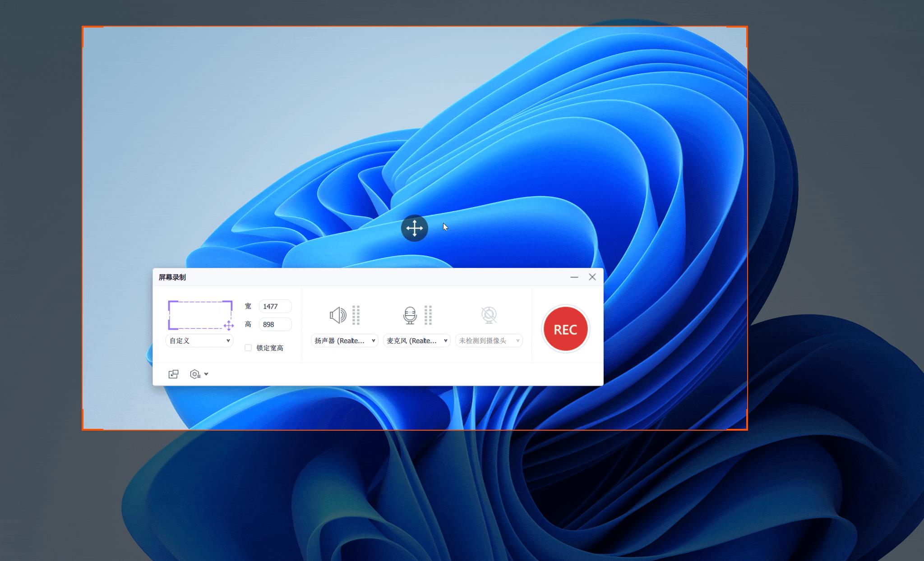
Task: Click the microphone volume level meter
Action: click(428, 315)
